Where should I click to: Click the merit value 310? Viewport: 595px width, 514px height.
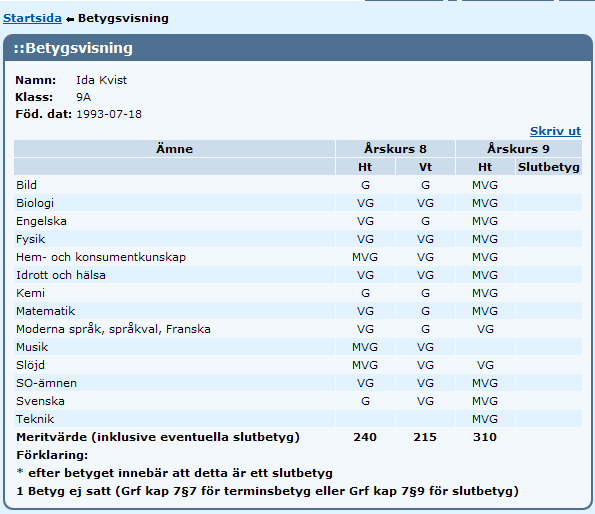[485, 437]
